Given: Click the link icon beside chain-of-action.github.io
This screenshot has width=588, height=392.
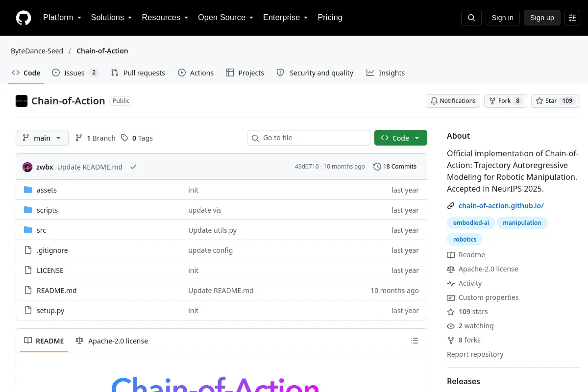Looking at the screenshot, I should (451, 206).
